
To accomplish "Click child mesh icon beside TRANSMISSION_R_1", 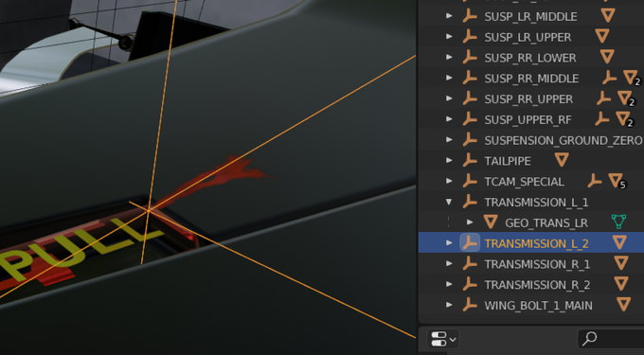I will click(621, 262).
